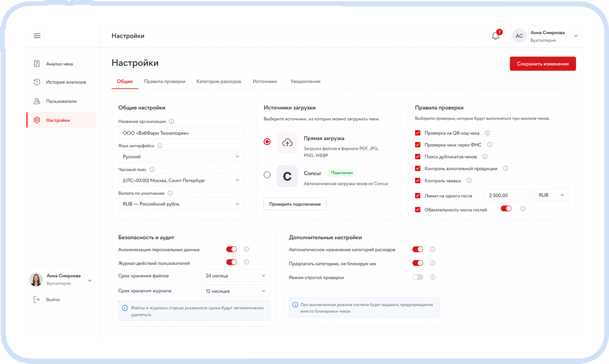Show info for Проверка на QR-код чека
The height and width of the screenshot is (364, 609).
click(x=487, y=133)
